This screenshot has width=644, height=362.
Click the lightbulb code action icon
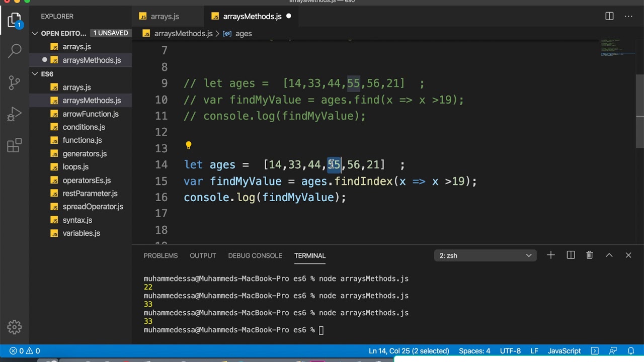pyautogui.click(x=189, y=146)
